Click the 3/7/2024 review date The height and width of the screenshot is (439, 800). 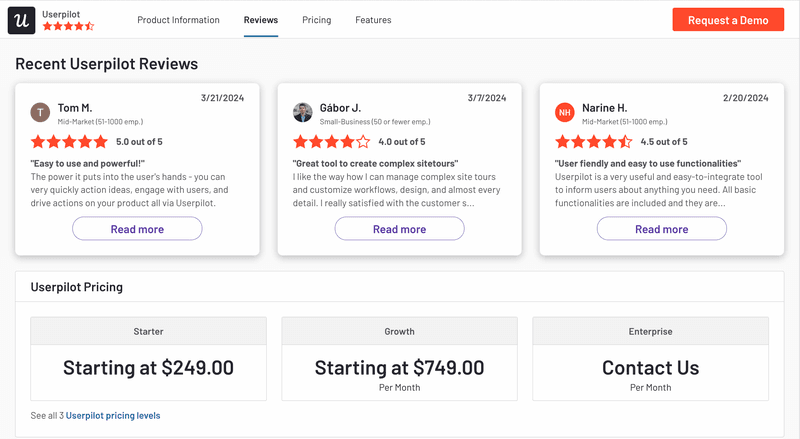coord(487,98)
